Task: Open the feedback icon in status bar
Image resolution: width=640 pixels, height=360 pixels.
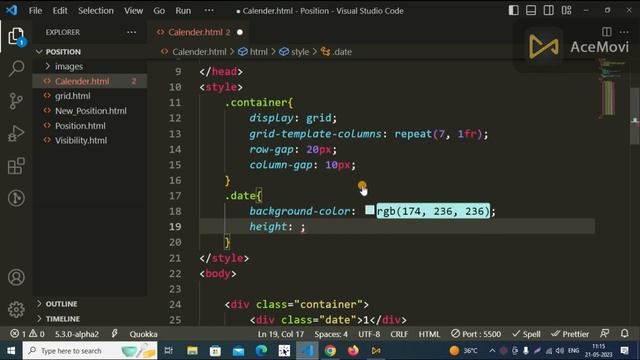Action: point(605,334)
